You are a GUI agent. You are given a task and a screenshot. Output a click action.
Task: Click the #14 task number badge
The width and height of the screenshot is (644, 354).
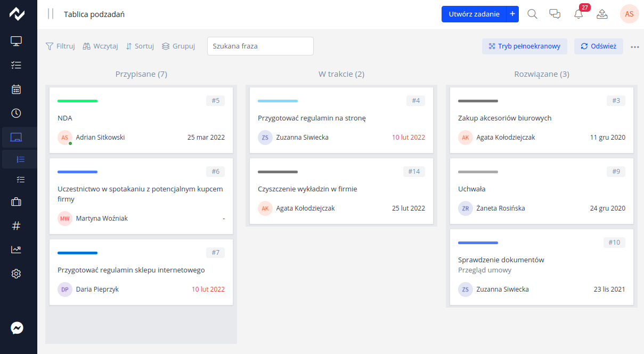coord(414,172)
